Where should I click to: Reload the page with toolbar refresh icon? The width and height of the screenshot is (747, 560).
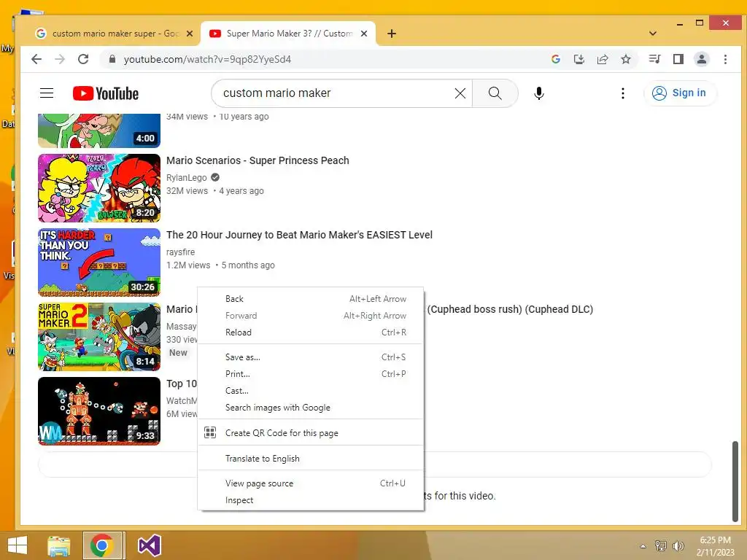click(x=83, y=59)
